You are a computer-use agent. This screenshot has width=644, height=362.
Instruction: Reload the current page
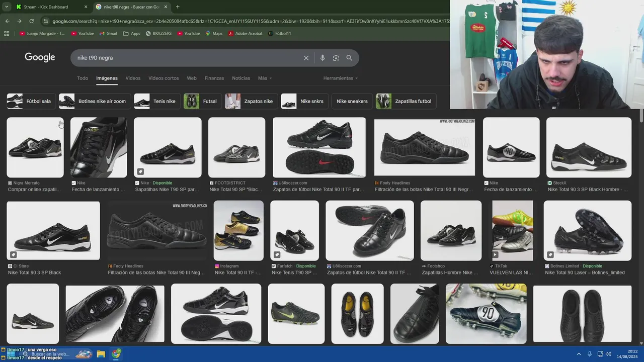(31, 21)
